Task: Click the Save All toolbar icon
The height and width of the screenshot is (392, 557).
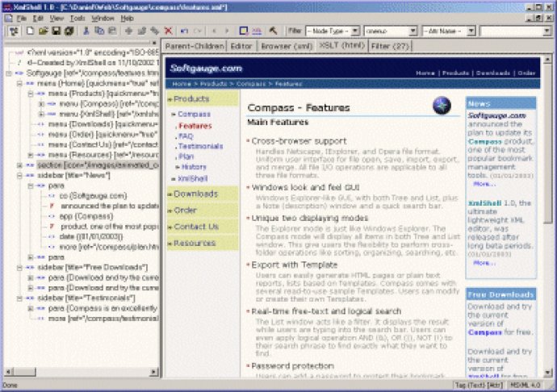Action: (69, 31)
